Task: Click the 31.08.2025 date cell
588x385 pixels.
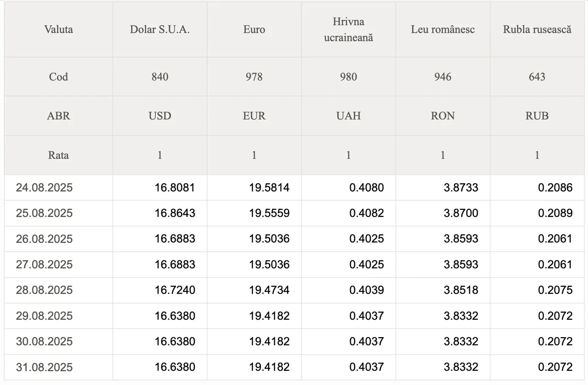Action: pyautogui.click(x=58, y=367)
